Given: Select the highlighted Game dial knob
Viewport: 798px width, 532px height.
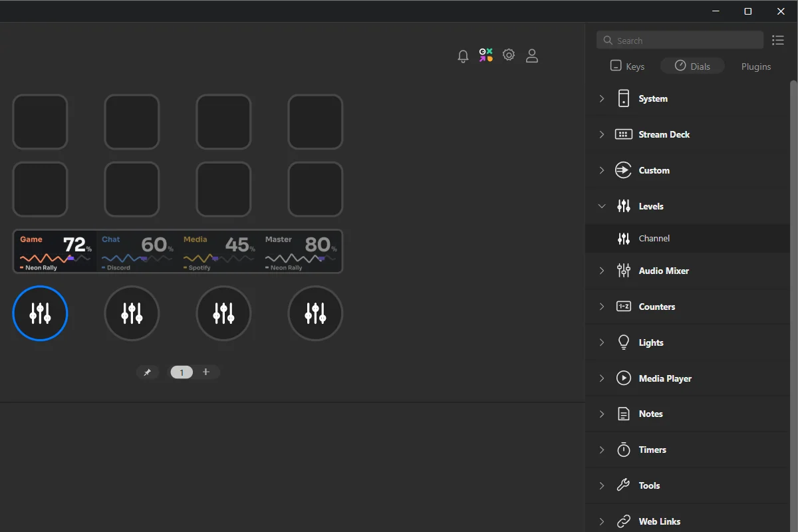Looking at the screenshot, I should coord(40,313).
